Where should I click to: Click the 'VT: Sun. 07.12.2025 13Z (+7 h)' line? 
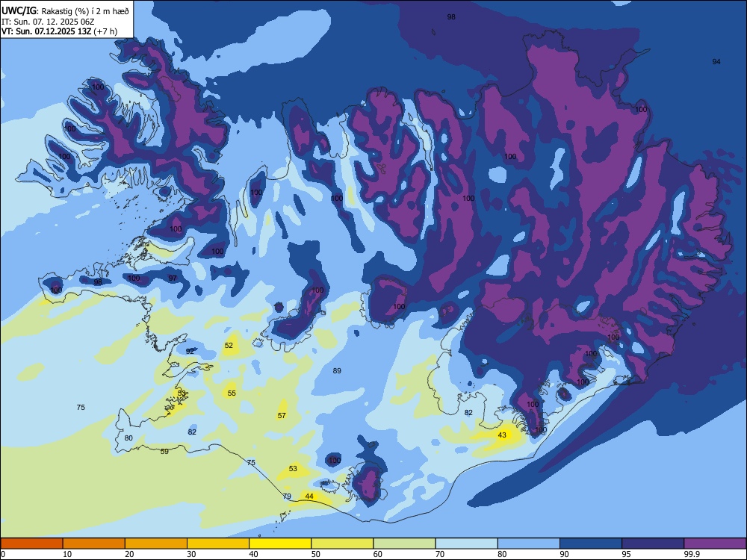pyautogui.click(x=59, y=31)
